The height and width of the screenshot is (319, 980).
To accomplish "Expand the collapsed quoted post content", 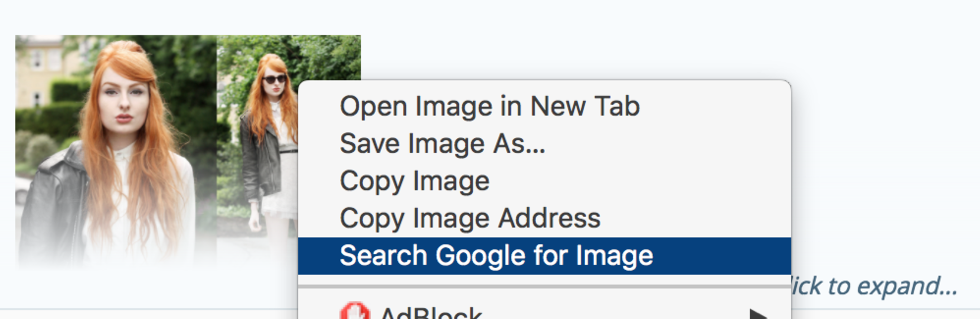I will coord(874,286).
